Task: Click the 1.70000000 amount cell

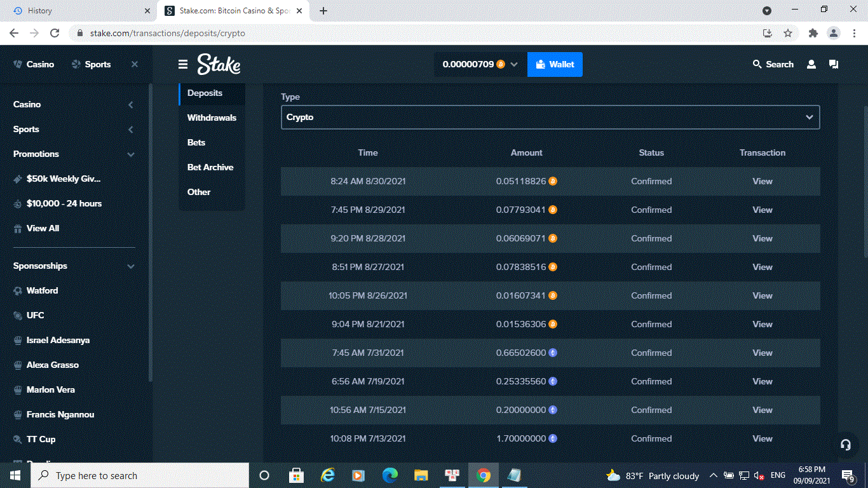Action: 527,438
